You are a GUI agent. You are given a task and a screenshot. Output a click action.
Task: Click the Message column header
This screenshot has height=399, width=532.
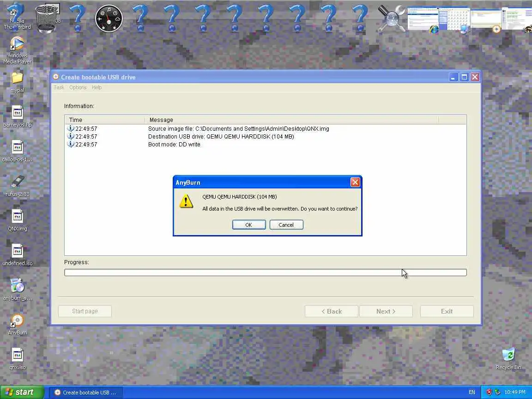[292, 120]
